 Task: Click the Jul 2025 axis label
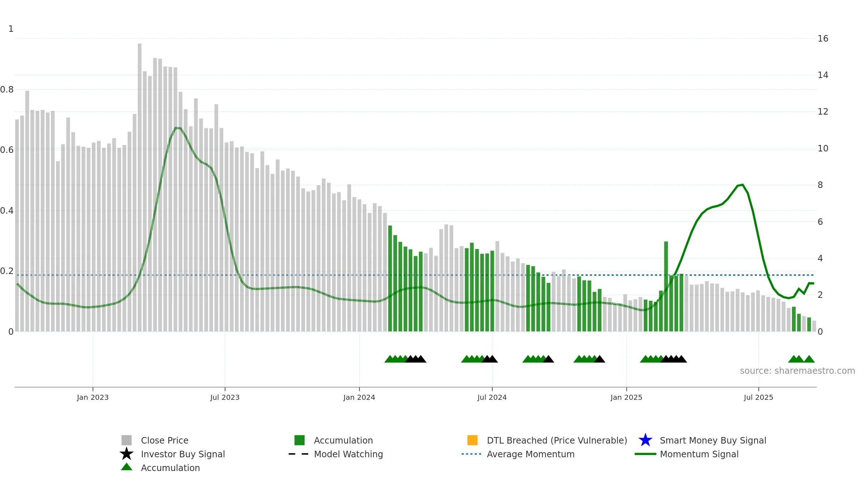tap(758, 398)
